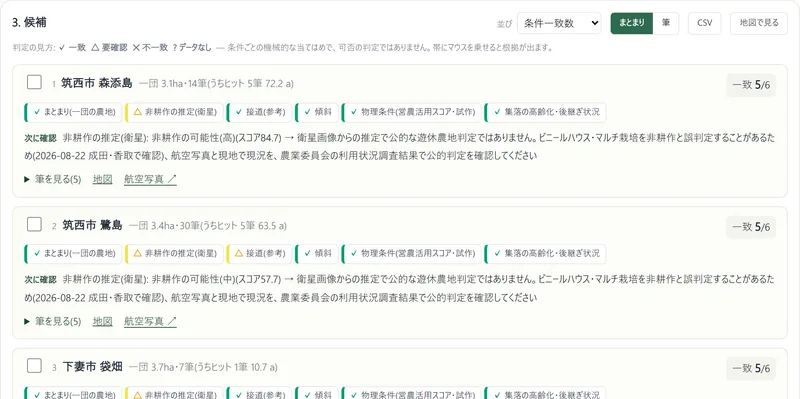Click 非耕作の推定(衛星) chip in 森添島 card
Viewport: 800px width, 399px height.
tap(174, 112)
